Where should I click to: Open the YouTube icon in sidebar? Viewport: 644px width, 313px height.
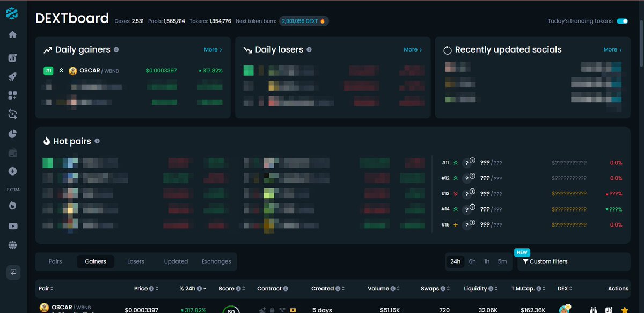point(13,226)
